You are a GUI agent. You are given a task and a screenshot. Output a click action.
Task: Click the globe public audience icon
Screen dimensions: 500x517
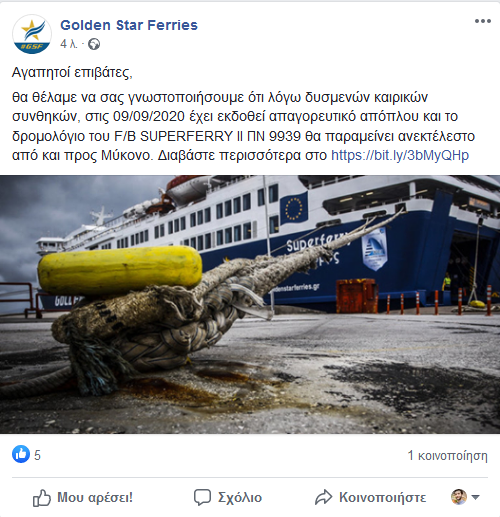94,44
